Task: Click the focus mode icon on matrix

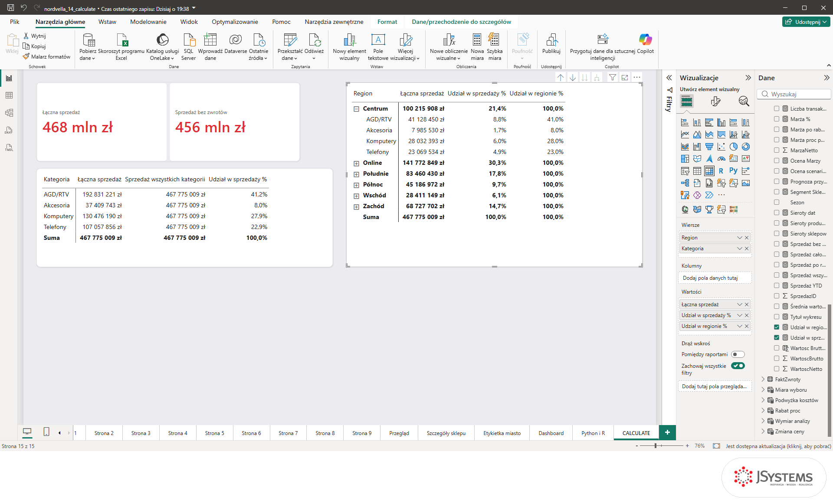Action: click(x=624, y=78)
